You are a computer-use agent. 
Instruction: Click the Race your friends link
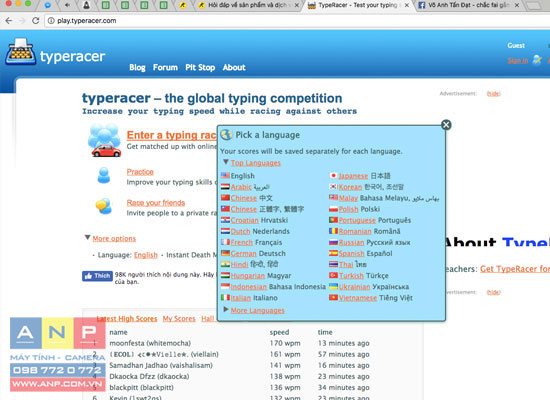156,202
